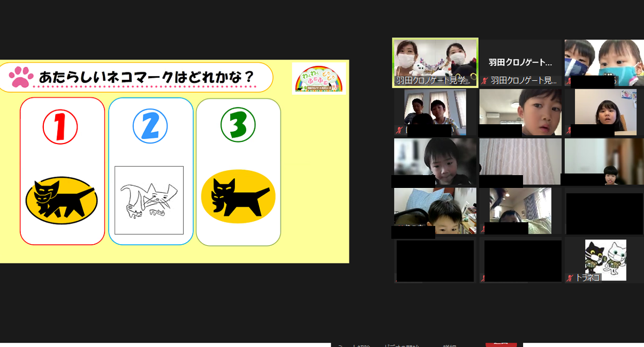The height and width of the screenshot is (347, 644).
Task: Select the tile with two masked children
Action: [x=604, y=62]
